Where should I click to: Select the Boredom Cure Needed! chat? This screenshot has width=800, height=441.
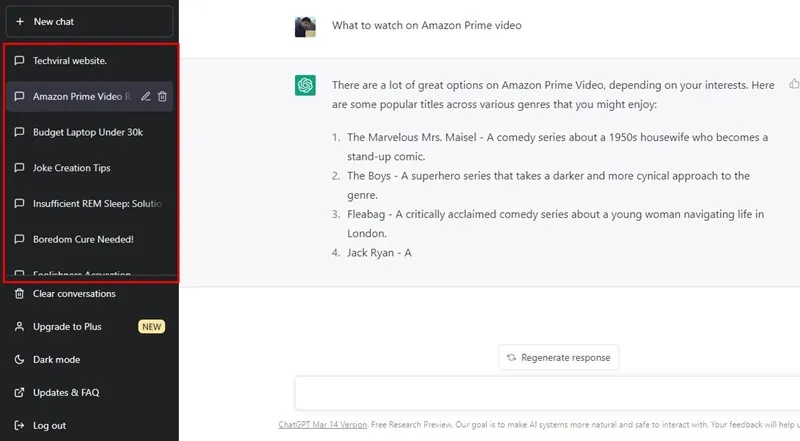[89, 239]
